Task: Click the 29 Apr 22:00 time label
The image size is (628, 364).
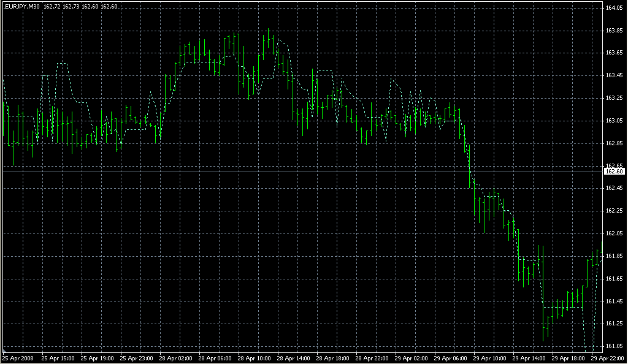Action: click(608, 357)
